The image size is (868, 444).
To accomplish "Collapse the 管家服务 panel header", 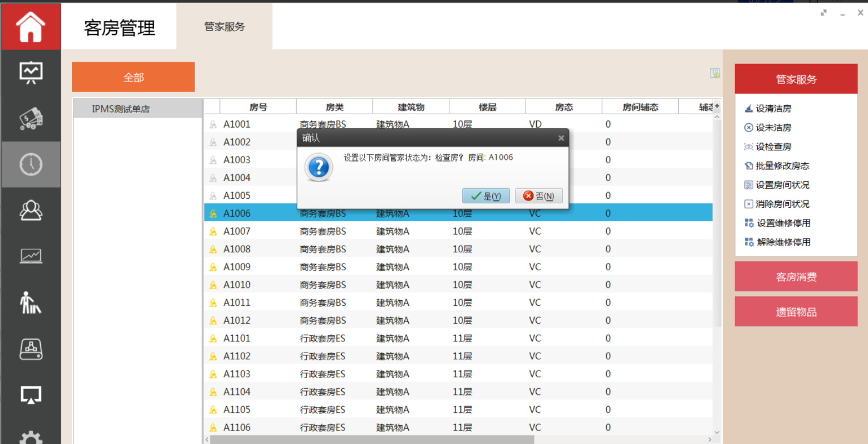I will (x=796, y=80).
